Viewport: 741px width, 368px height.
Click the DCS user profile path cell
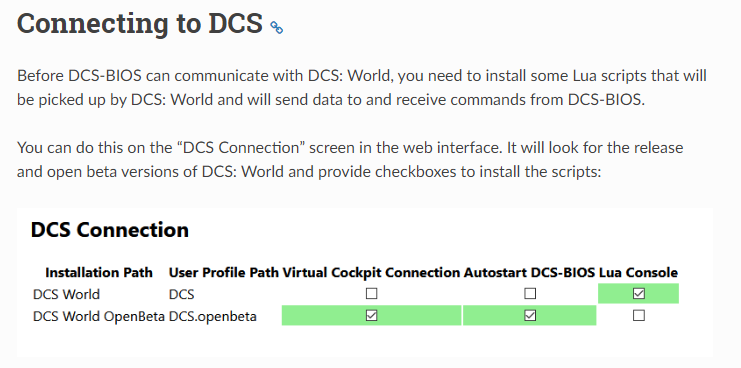[x=181, y=294]
